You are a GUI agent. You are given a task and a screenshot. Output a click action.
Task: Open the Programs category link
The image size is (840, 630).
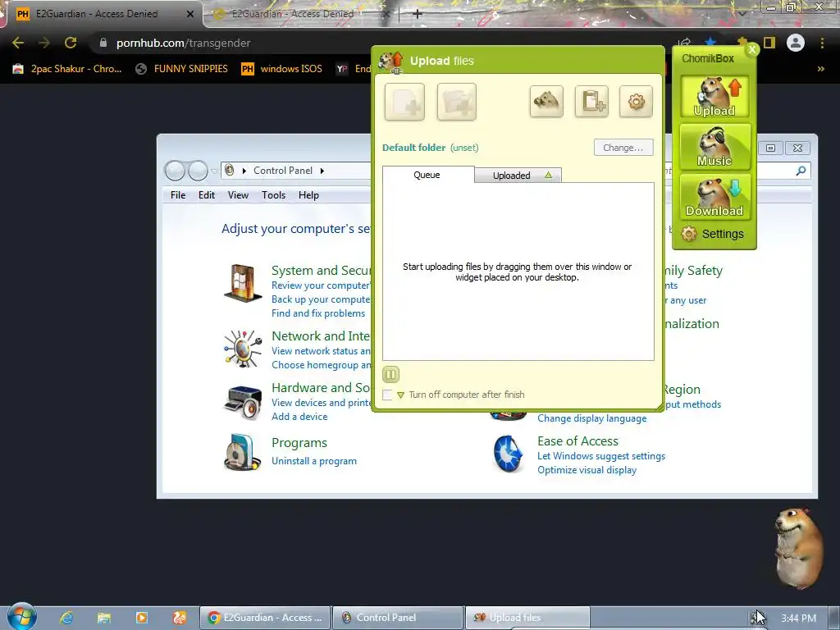click(x=299, y=443)
